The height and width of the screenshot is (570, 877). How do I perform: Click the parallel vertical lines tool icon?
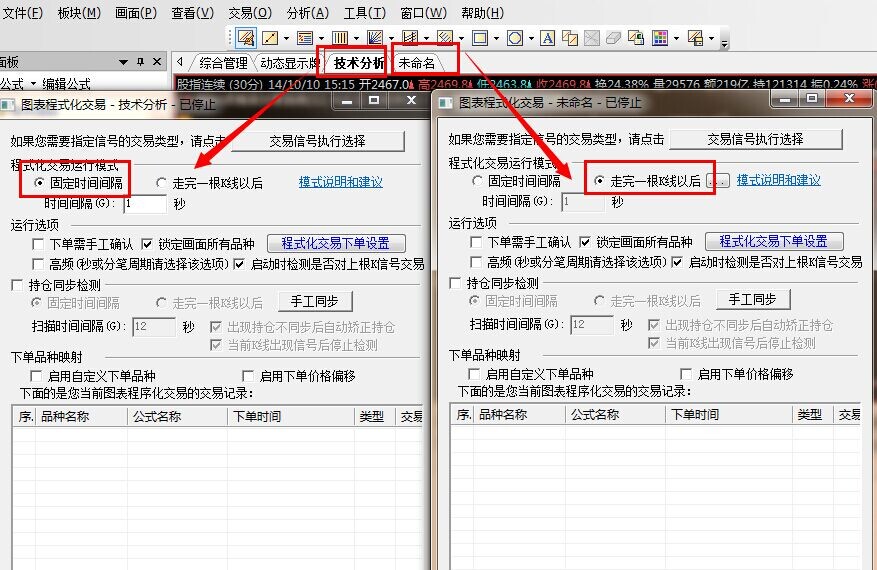click(340, 38)
